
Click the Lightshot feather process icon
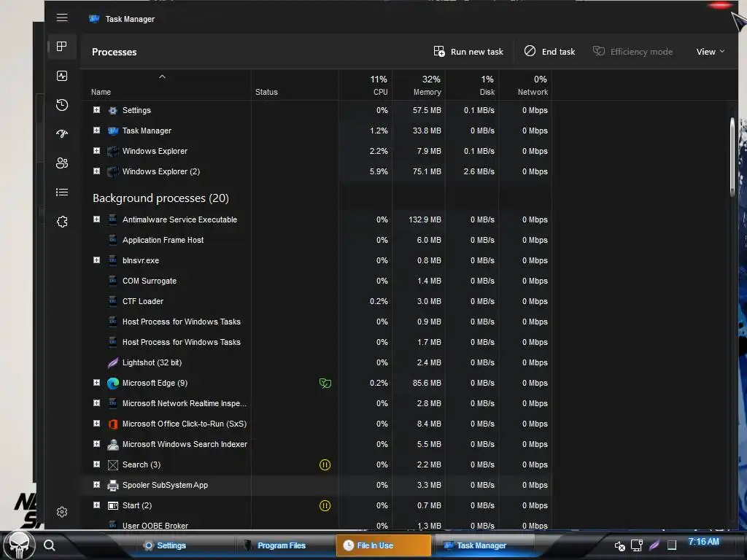click(x=113, y=363)
